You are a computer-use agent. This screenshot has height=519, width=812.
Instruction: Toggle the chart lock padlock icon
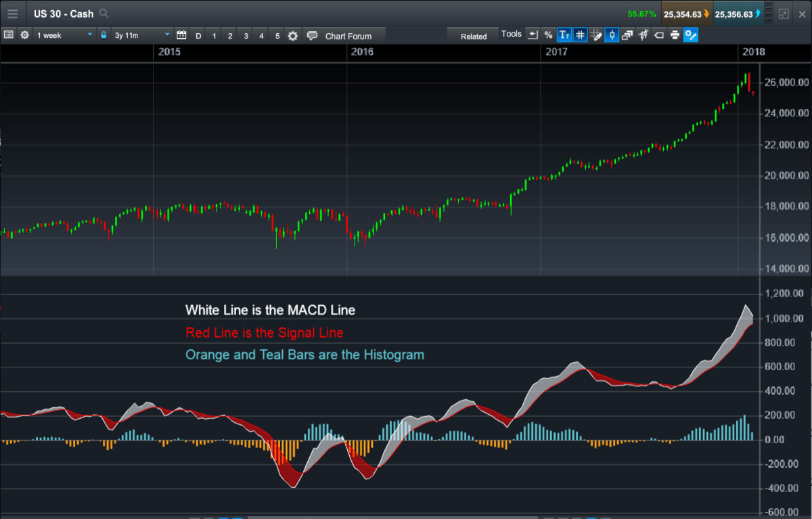pos(103,35)
